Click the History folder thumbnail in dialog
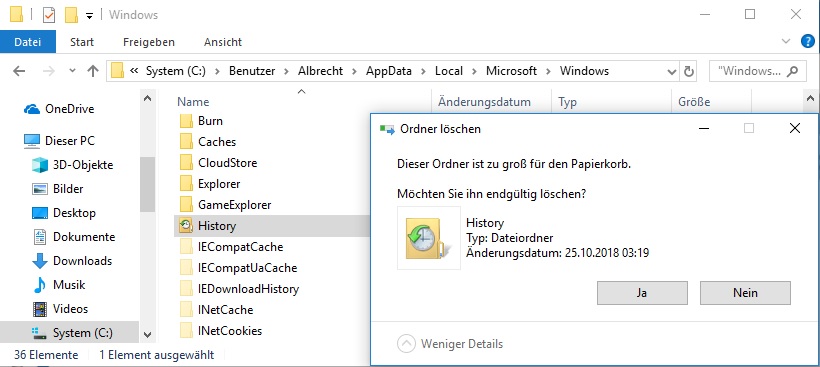Screen dimensions: 820x367 [429, 238]
